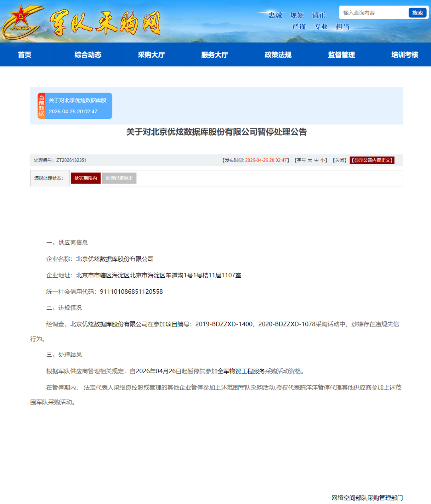Select the 处罚期限内 status button
Screen dimensions: 431x504
click(86, 178)
